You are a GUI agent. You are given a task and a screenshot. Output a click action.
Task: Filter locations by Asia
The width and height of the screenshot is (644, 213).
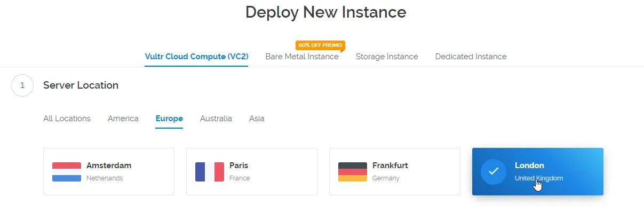257,119
